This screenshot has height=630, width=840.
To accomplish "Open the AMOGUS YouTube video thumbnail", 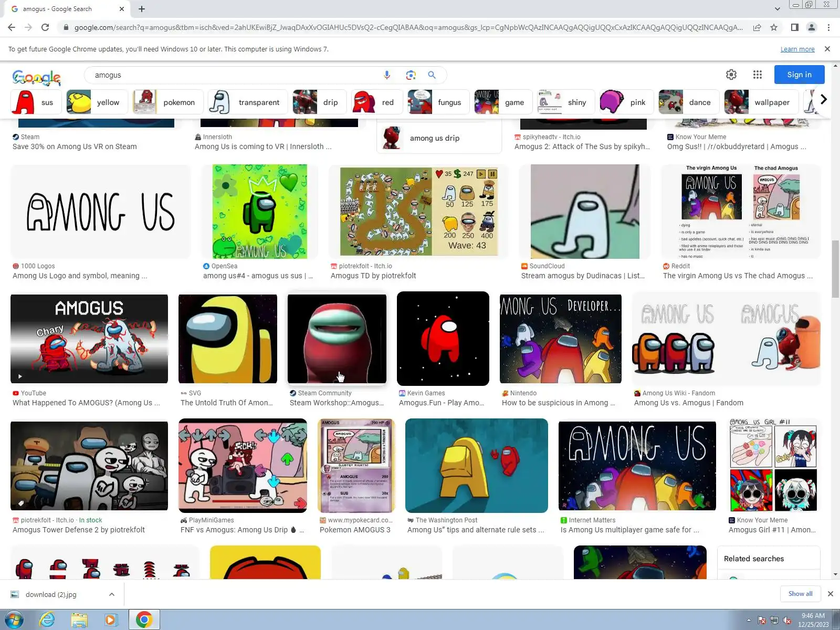I will (x=89, y=339).
